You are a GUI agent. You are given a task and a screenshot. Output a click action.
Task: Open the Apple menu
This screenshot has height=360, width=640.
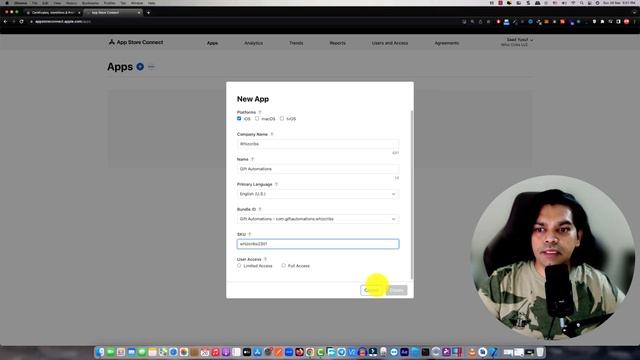point(7,3)
